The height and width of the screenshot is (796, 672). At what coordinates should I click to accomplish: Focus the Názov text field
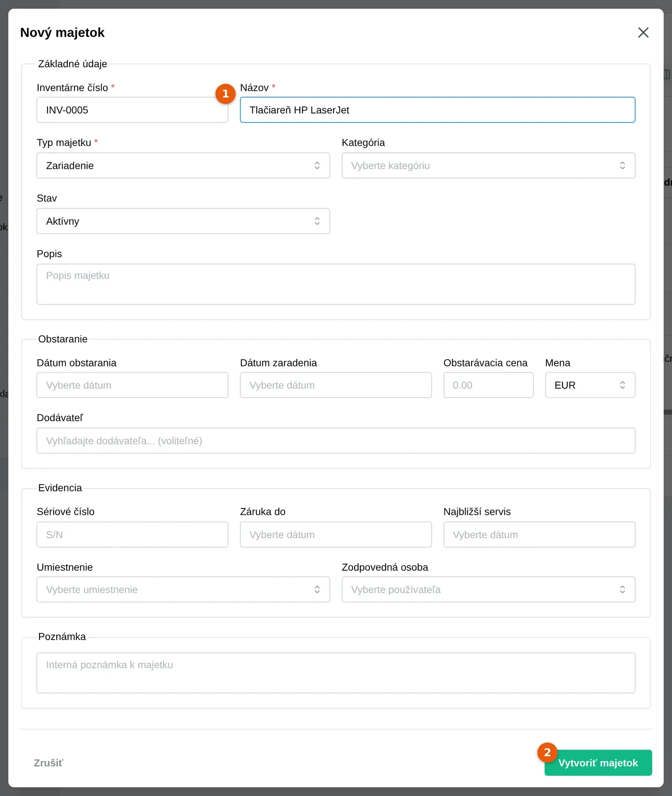pyautogui.click(x=437, y=110)
